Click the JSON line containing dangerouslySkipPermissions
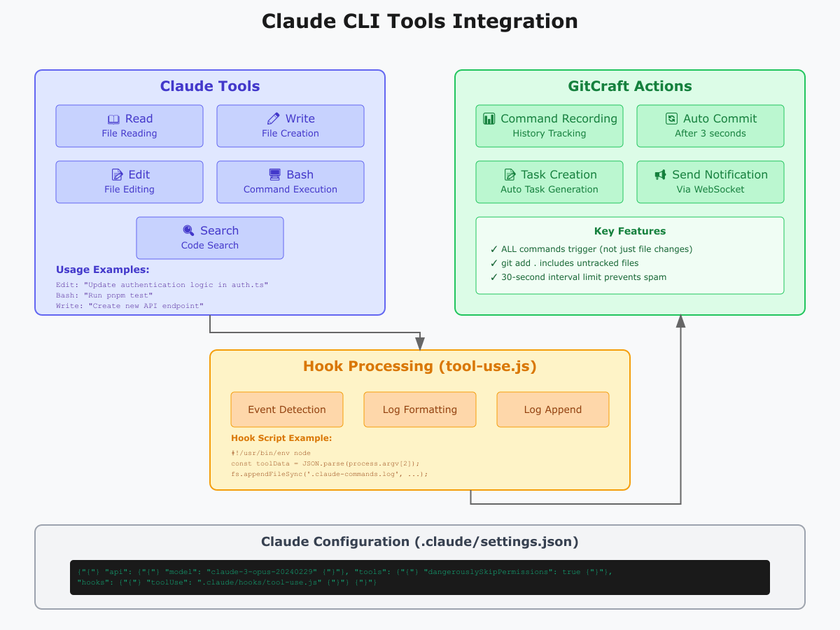840x630 pixels. (345, 572)
